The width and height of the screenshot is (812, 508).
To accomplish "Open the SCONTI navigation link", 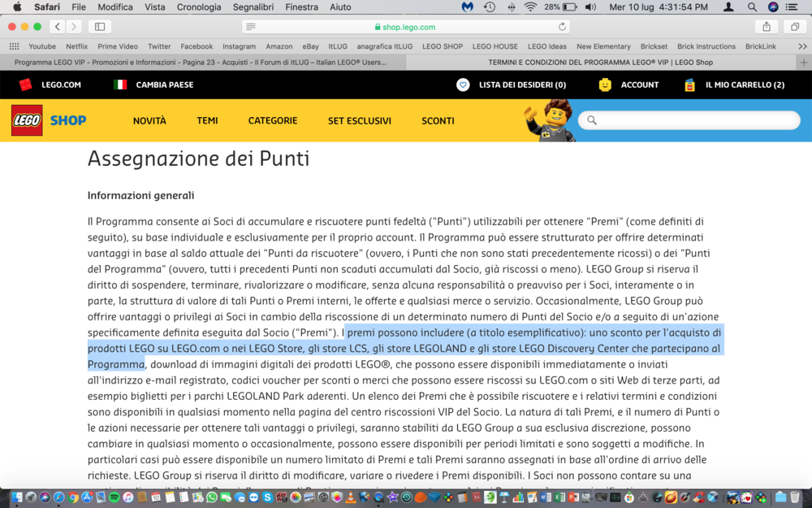I will tap(438, 120).
